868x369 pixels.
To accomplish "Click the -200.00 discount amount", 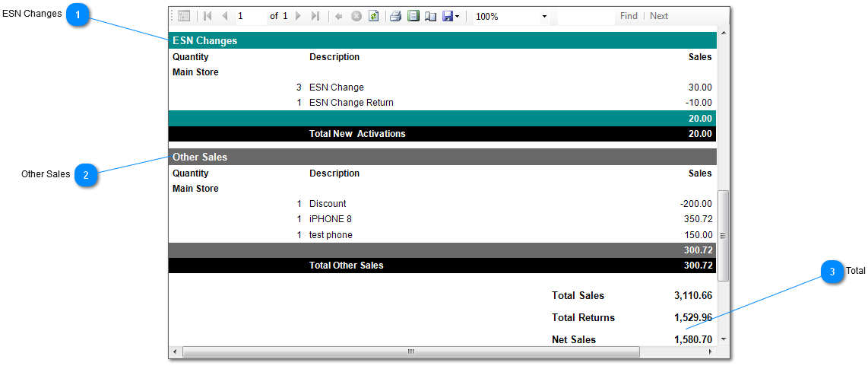I will pyautogui.click(x=695, y=203).
